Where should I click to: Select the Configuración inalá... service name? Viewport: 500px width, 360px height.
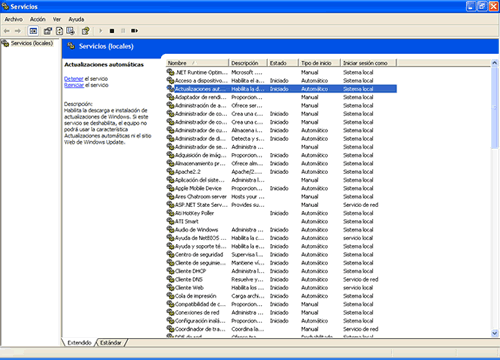click(200, 321)
